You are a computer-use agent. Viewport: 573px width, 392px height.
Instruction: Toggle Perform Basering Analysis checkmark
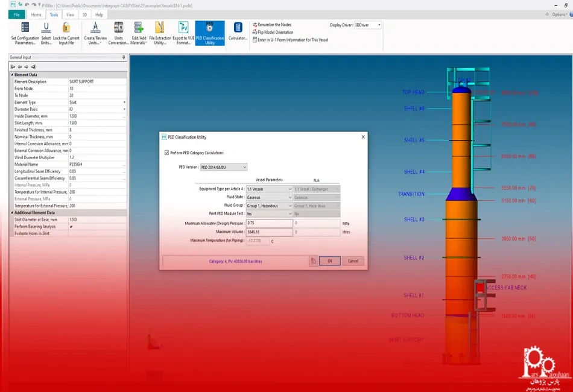(x=71, y=227)
